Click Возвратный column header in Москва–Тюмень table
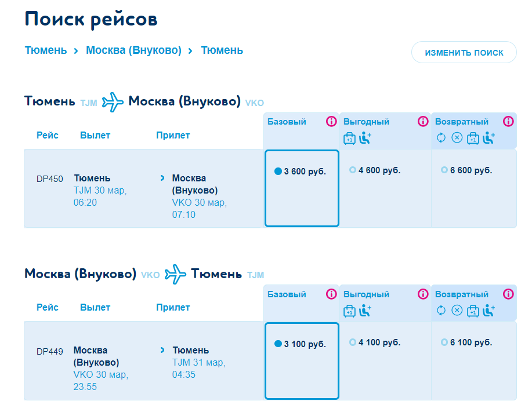 click(x=462, y=294)
